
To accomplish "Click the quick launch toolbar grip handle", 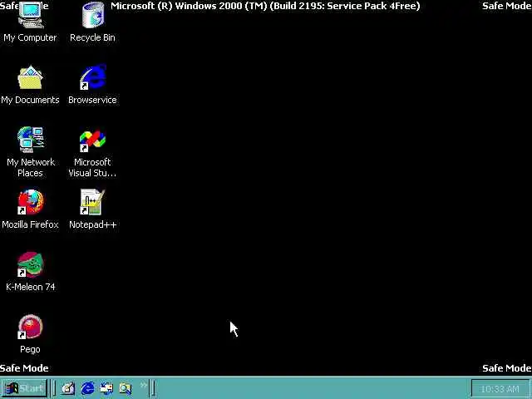I will (x=54, y=388).
